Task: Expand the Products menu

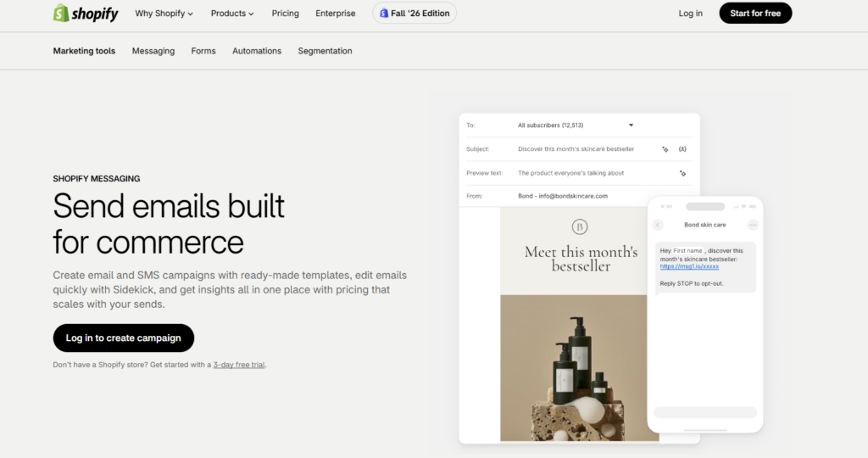Action: click(x=232, y=14)
